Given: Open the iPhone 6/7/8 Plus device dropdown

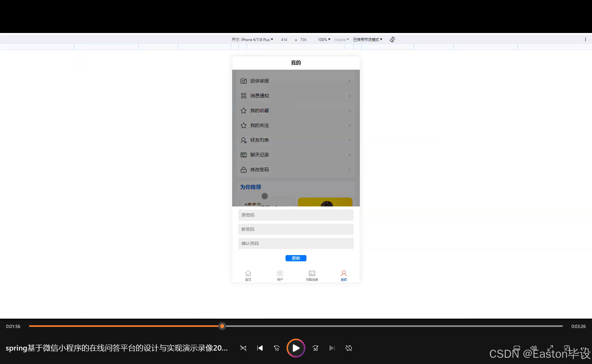Looking at the screenshot, I should (252, 39).
